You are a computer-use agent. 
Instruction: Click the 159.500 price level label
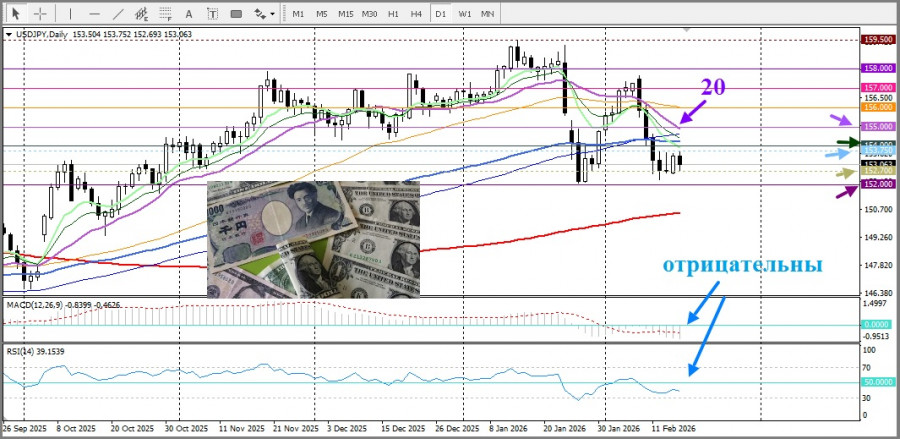pos(878,40)
